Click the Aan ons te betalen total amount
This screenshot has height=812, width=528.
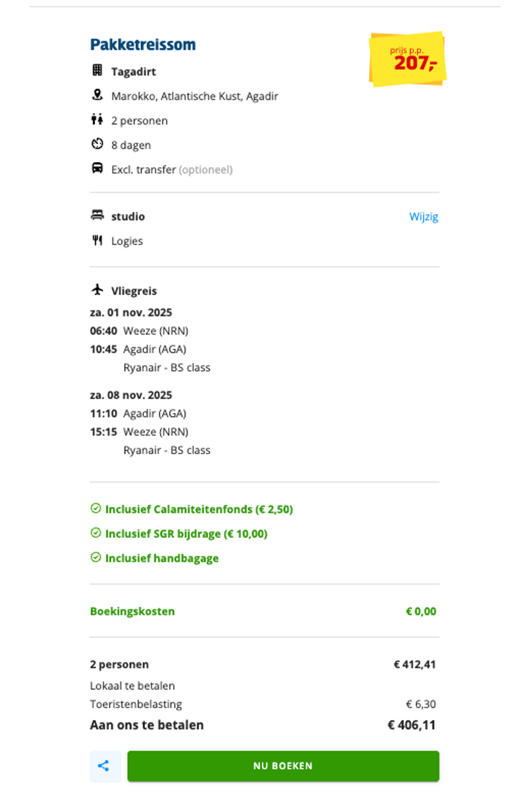411,725
